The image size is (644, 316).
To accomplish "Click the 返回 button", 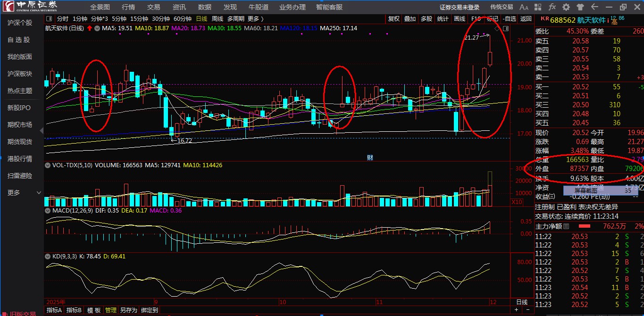I will 526,19.
